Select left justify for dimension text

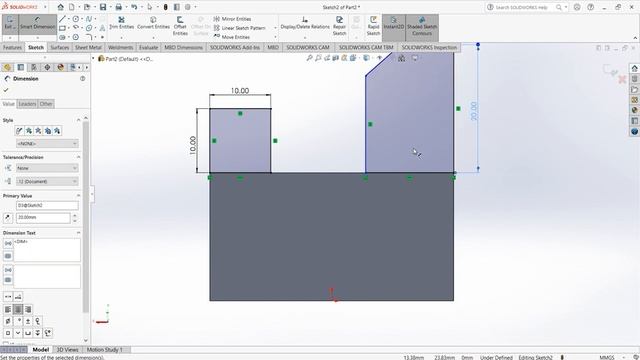8,309
